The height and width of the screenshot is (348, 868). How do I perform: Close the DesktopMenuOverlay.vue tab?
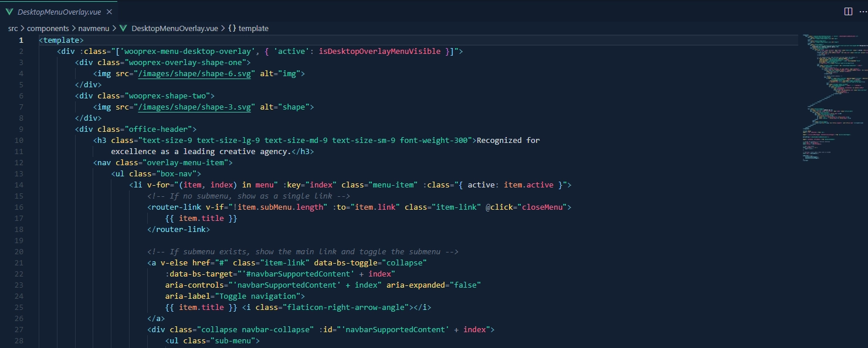pos(110,12)
